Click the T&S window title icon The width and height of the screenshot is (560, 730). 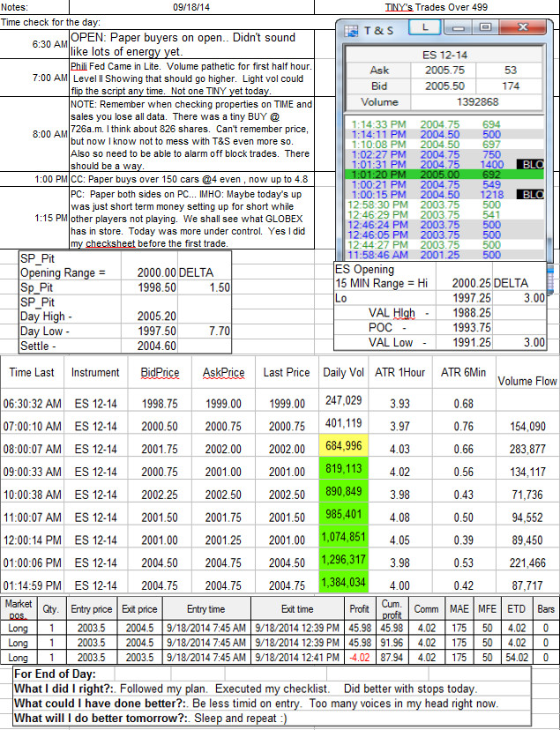pos(351,31)
